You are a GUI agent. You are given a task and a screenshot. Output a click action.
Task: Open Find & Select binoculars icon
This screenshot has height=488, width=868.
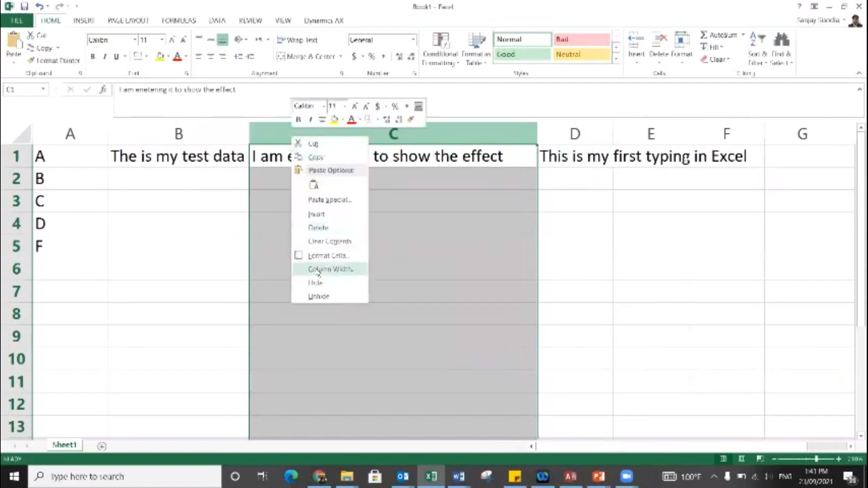tap(782, 40)
